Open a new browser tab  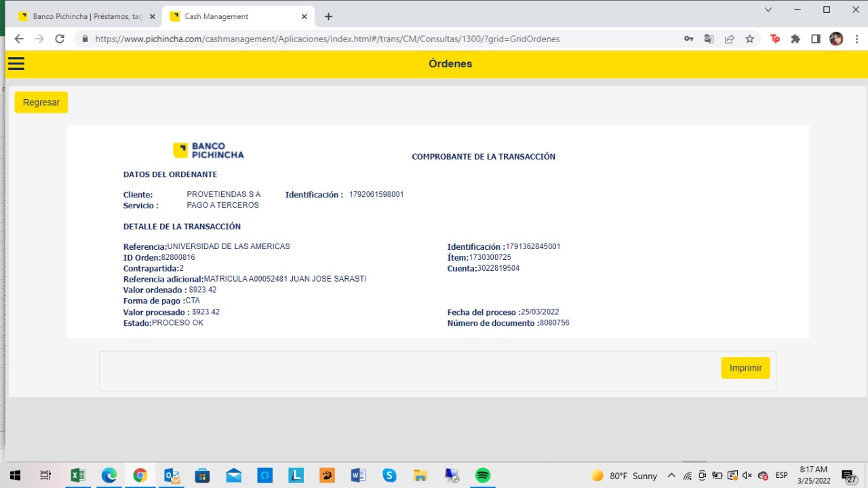(328, 16)
